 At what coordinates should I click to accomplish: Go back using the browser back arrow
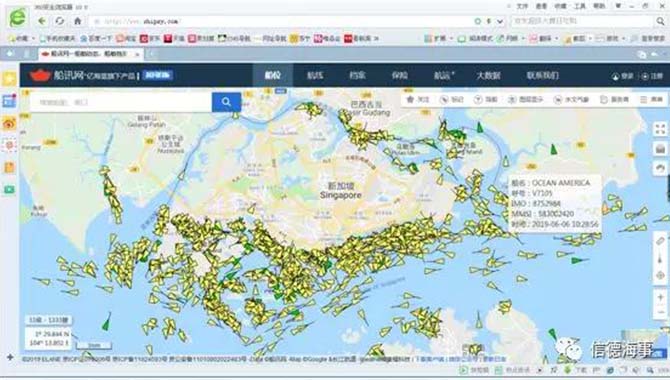[42, 21]
